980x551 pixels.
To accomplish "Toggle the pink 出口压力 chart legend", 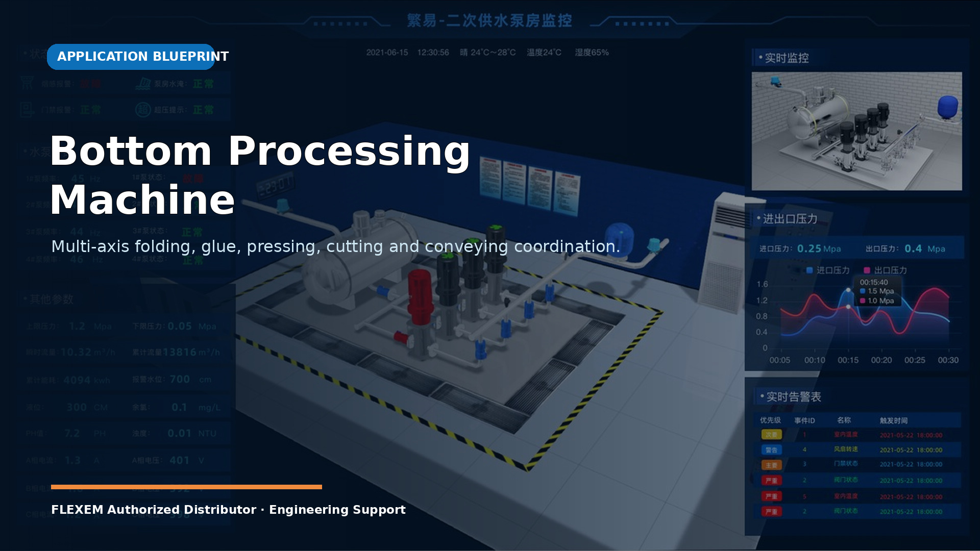I will 885,270.
